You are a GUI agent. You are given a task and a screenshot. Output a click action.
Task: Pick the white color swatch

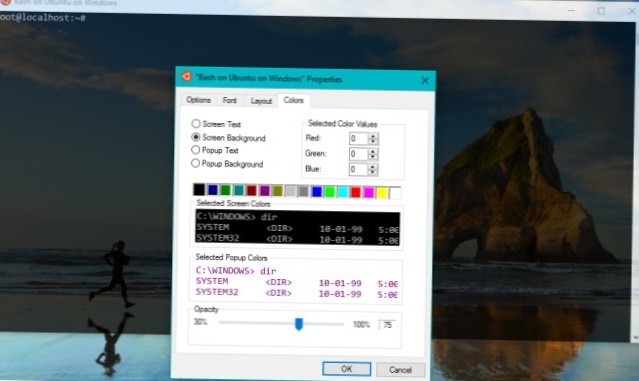(x=395, y=193)
